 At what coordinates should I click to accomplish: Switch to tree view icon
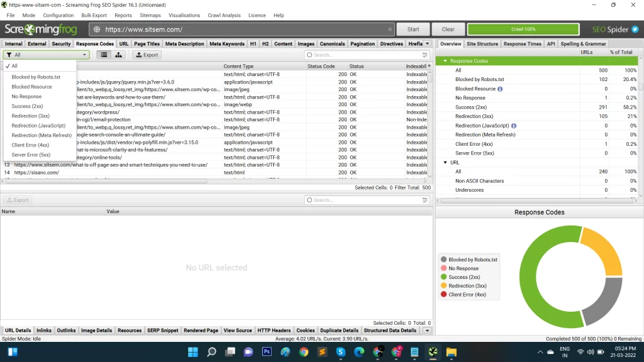[x=118, y=55]
